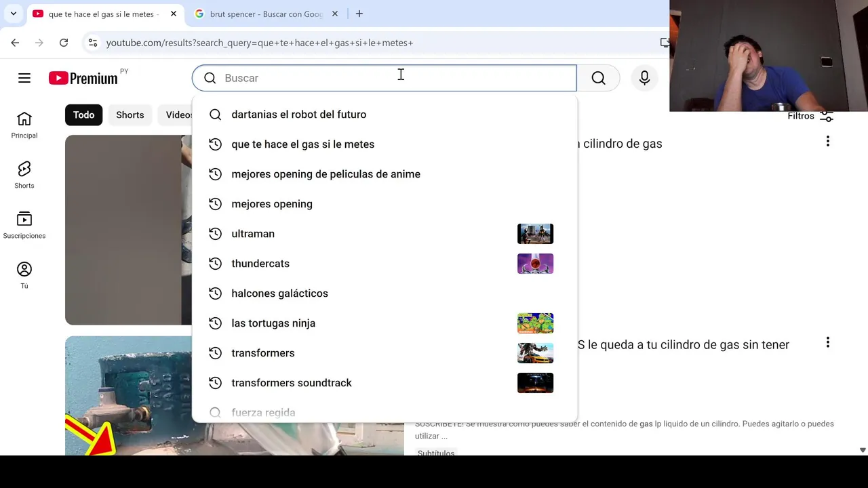
Task: Choose suggestion 'dartanias el robot del futuro'
Action: 384,115
